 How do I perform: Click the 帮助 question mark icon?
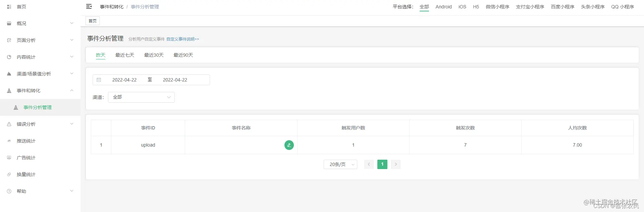tap(9, 191)
